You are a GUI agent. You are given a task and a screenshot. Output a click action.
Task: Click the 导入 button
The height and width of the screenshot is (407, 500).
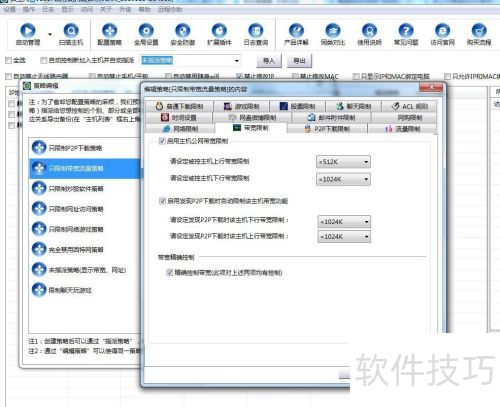269,61
